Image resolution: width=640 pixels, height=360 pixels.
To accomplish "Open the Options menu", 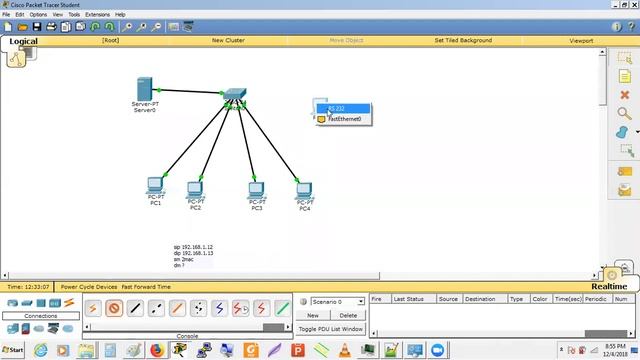I will (x=38, y=14).
